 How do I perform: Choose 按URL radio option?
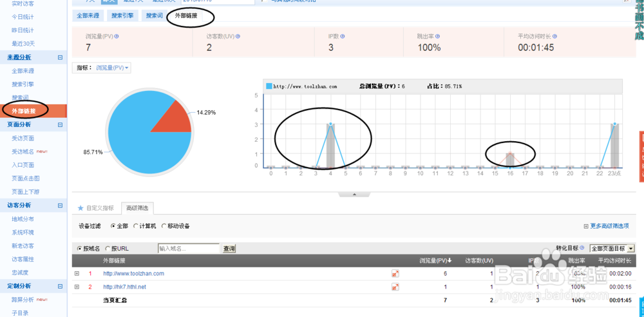tap(108, 249)
